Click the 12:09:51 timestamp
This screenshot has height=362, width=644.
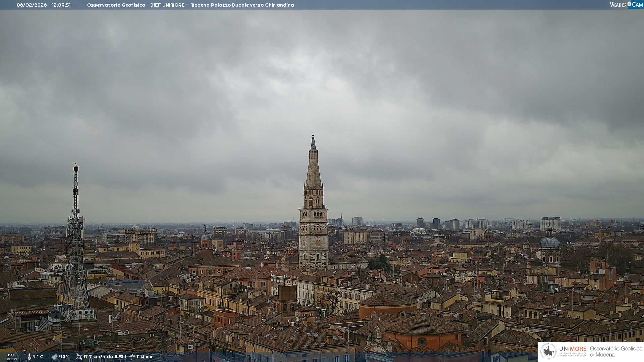click(x=61, y=5)
